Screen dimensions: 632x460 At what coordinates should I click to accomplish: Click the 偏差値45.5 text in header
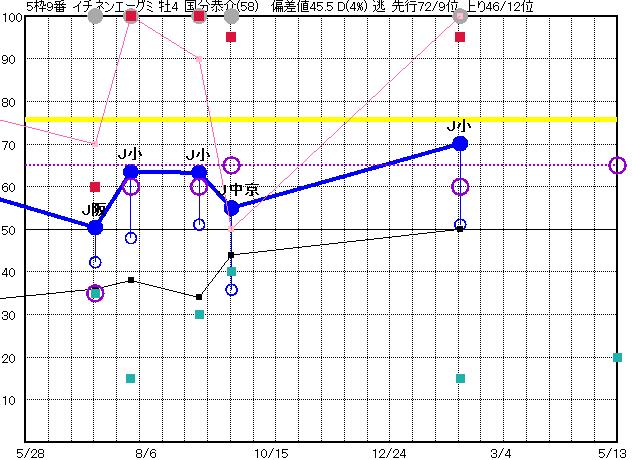pos(280,7)
